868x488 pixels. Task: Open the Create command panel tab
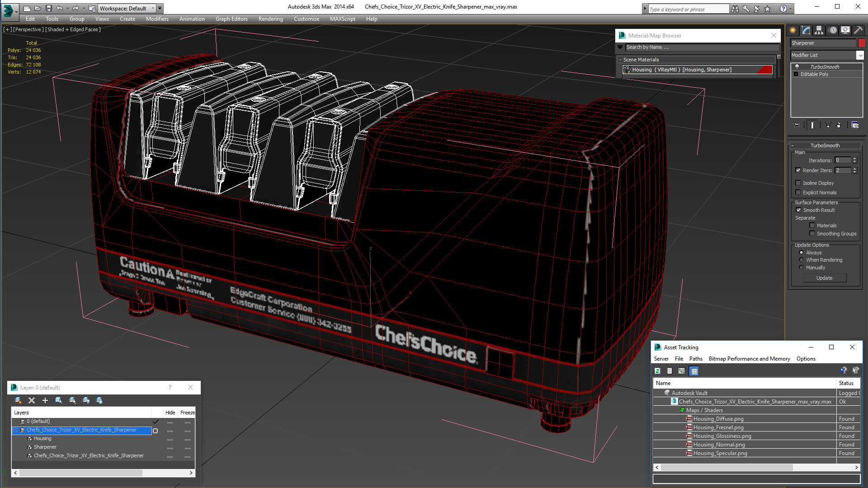click(x=793, y=30)
